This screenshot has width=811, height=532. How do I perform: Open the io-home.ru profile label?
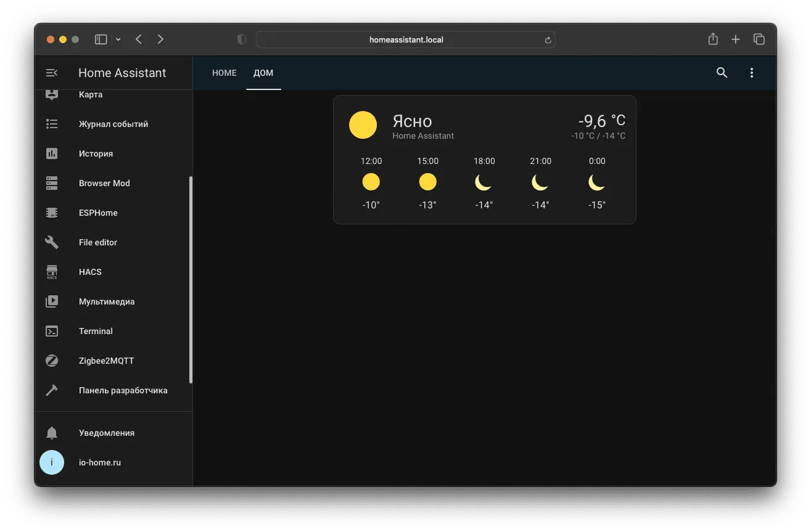tap(100, 462)
